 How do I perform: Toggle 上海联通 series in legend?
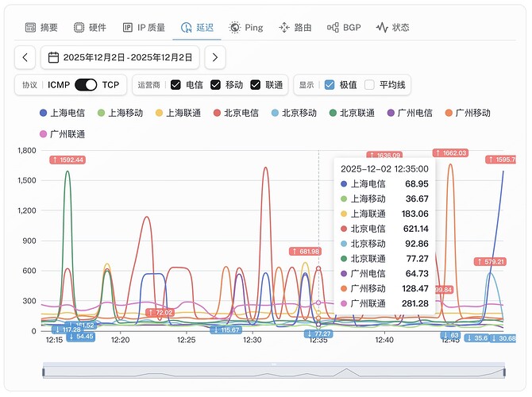pos(179,113)
